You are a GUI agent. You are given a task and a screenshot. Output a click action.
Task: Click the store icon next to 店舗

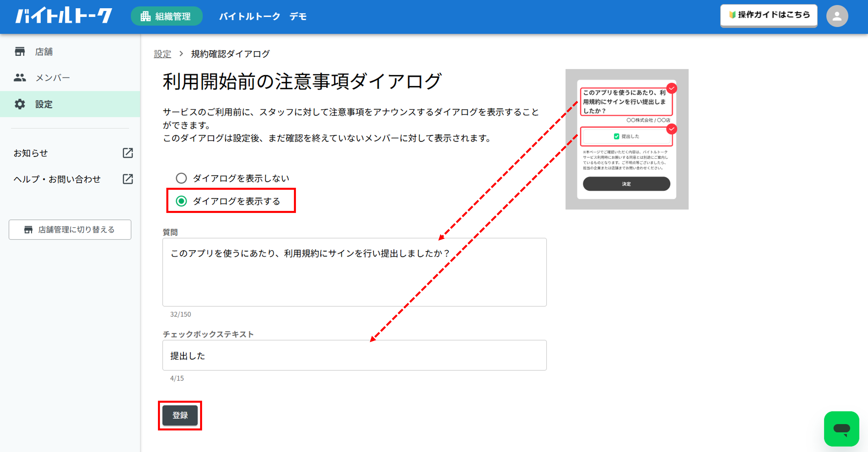[20, 51]
